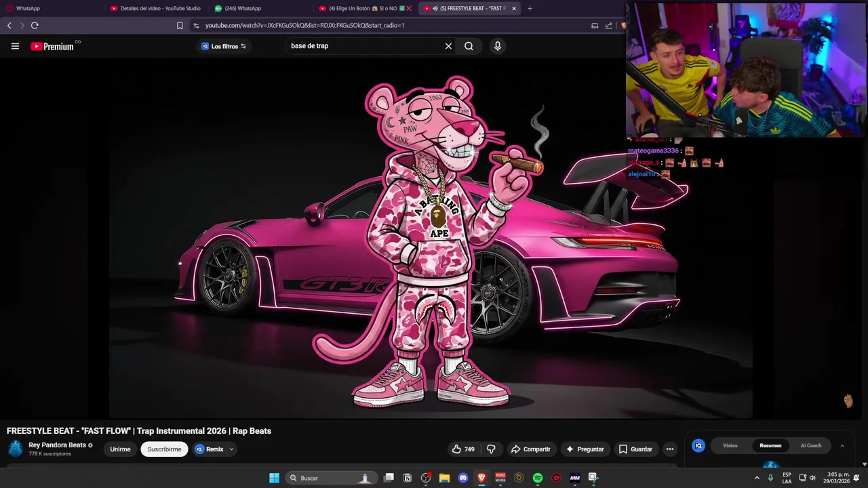Screen dimensions: 868x488
Task: Cast media via browser toolbar icon
Action: pos(595,26)
